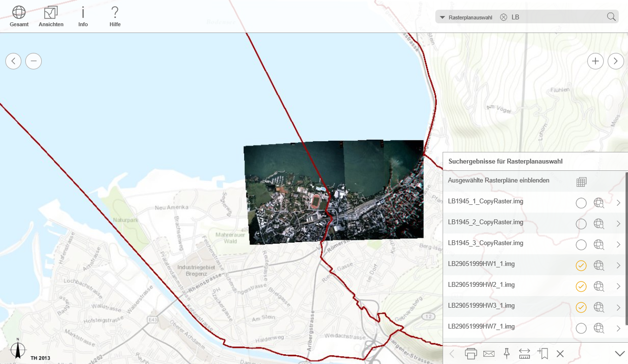The width and height of the screenshot is (628, 364).
Task: Click the grid icon beside Ausgewählte Rasterpläne einblenden
Action: pyautogui.click(x=581, y=182)
